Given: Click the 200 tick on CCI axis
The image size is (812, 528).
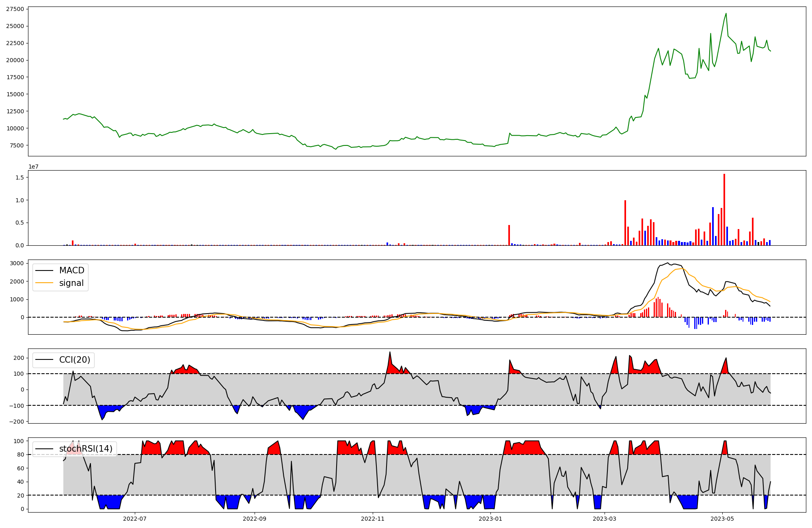Looking at the screenshot, I should [x=19, y=358].
